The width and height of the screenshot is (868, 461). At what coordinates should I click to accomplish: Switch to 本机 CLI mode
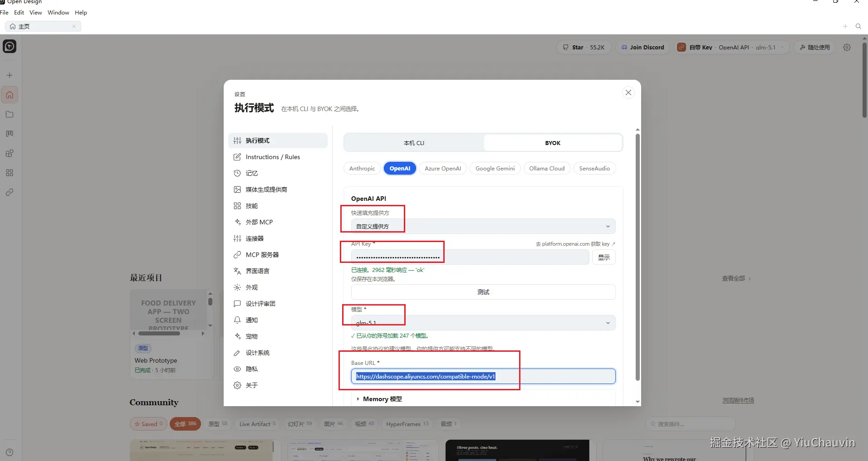[x=414, y=143]
